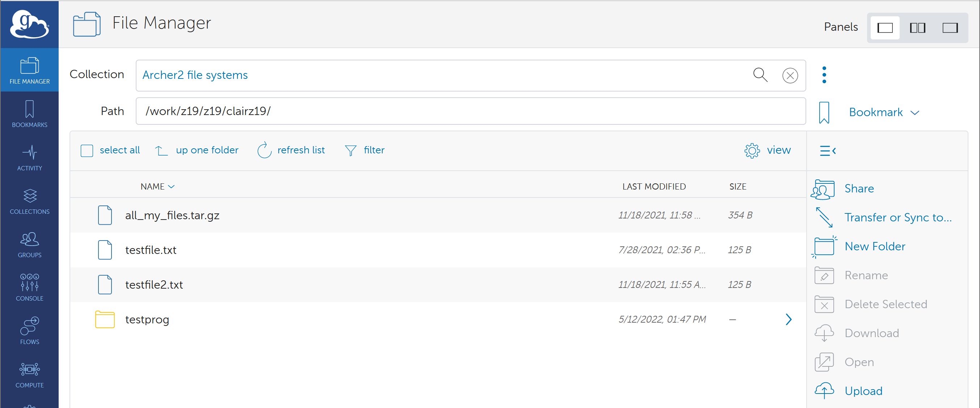Select file testfile2.txt
The width and height of the screenshot is (980, 408).
[x=438, y=284]
